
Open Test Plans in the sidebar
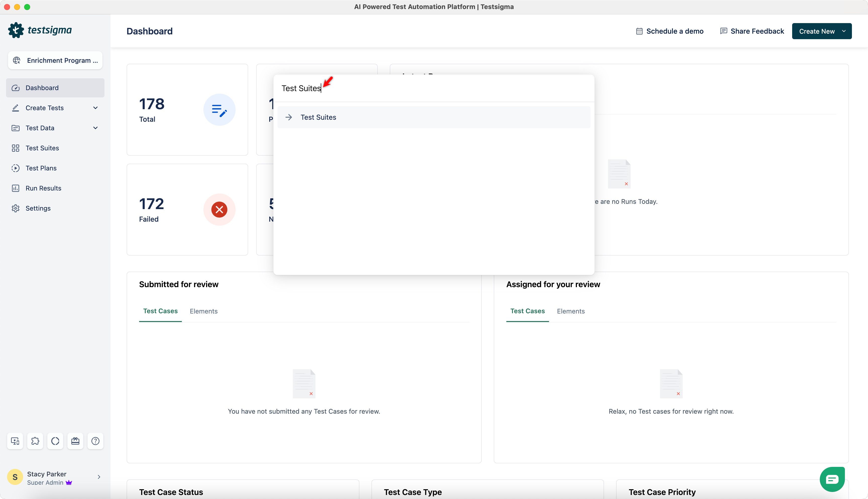pyautogui.click(x=41, y=168)
